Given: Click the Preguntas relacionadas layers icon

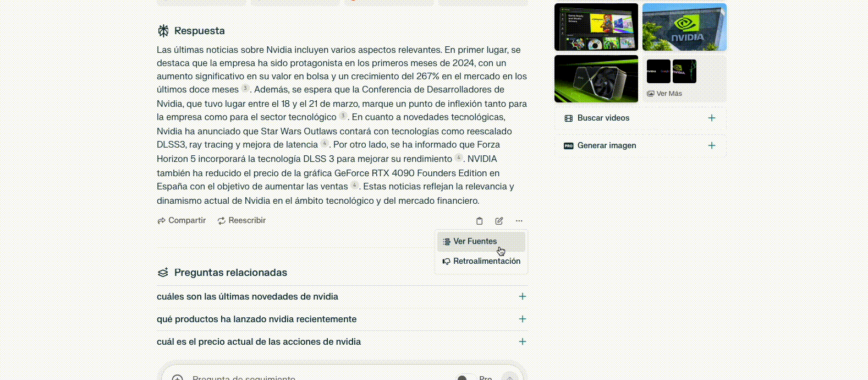Looking at the screenshot, I should (163, 273).
